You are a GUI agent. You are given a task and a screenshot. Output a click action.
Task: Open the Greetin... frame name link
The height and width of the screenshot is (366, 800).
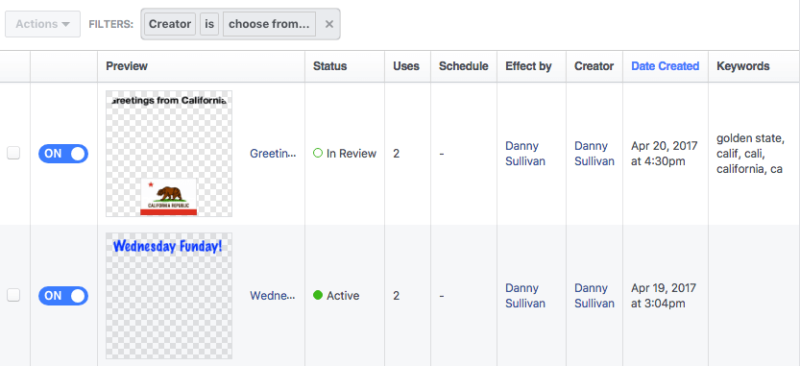[273, 154]
